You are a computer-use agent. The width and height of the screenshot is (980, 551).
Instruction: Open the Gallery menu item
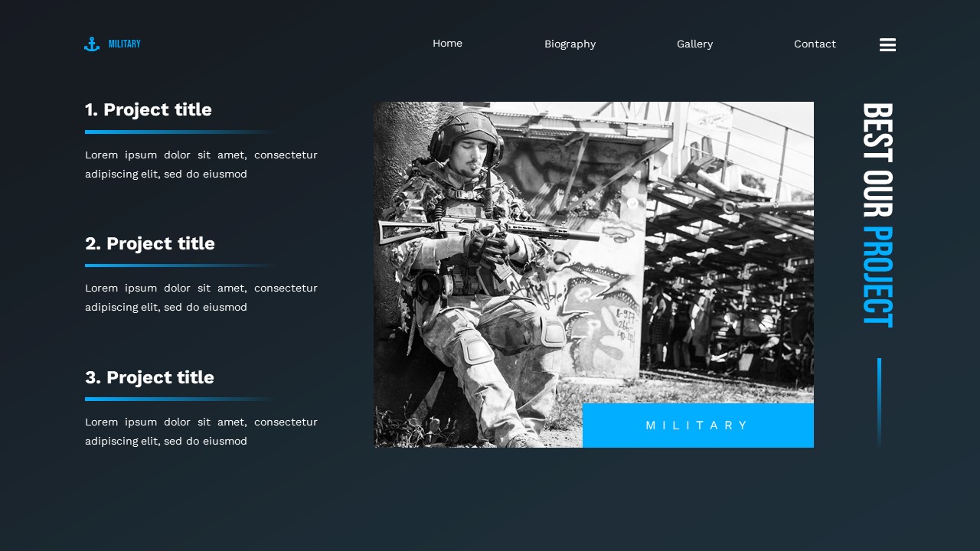(694, 44)
